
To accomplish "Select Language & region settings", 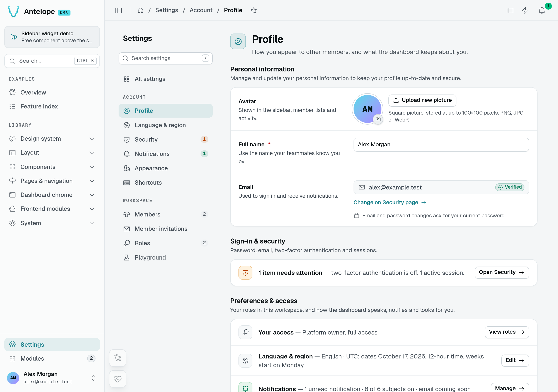I will coord(165,125).
